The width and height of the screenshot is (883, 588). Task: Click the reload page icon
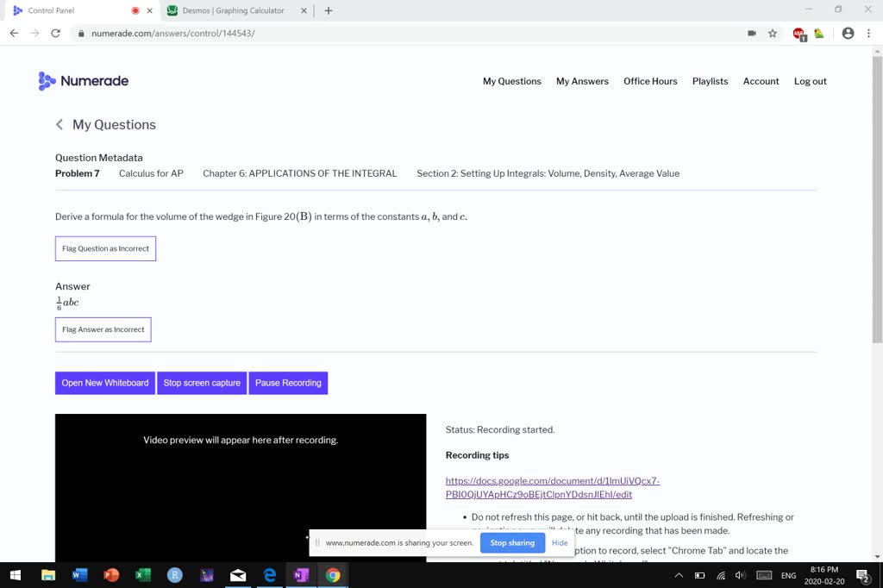(x=56, y=33)
